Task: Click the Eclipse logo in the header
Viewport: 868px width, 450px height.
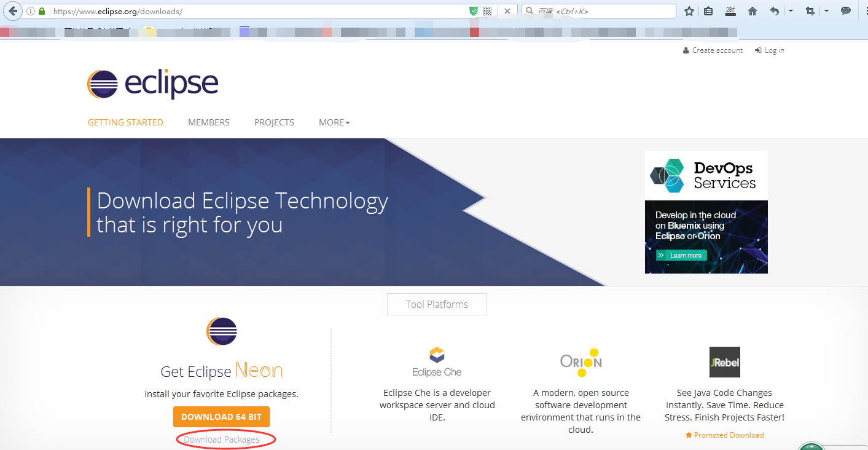Action: point(153,84)
